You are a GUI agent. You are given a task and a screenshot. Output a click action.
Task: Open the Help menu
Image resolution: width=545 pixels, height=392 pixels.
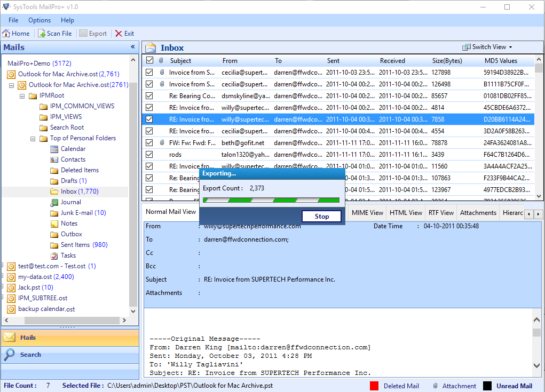(67, 20)
